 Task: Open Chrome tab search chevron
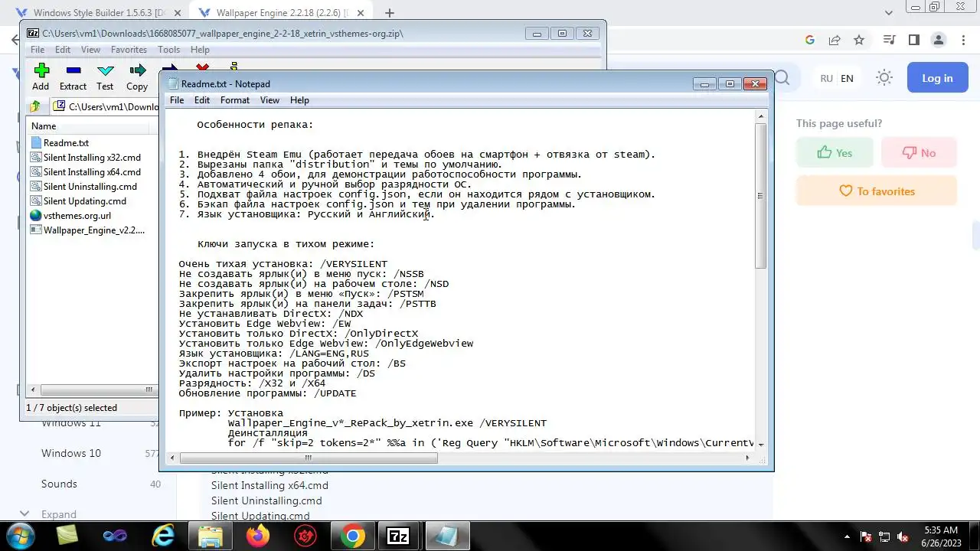click(x=889, y=13)
